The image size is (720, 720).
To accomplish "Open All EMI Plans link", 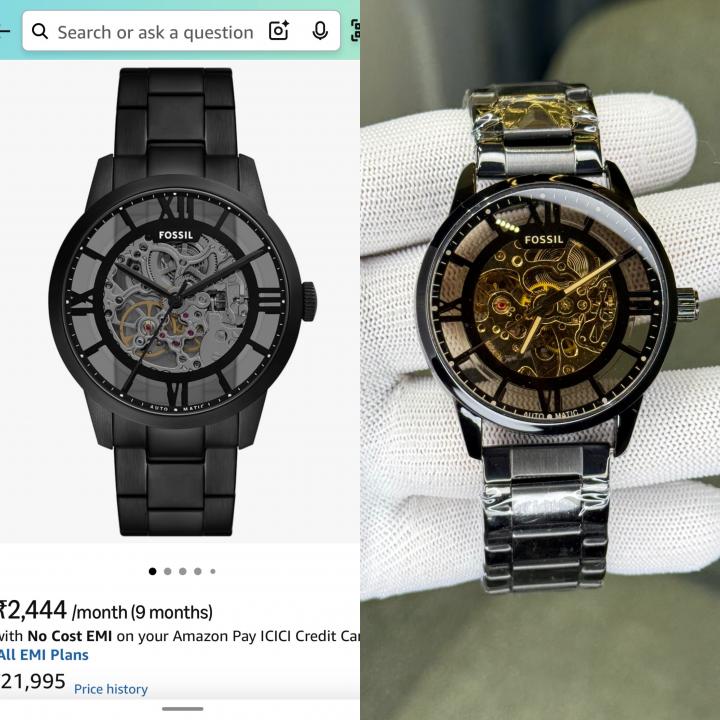I will 44,654.
